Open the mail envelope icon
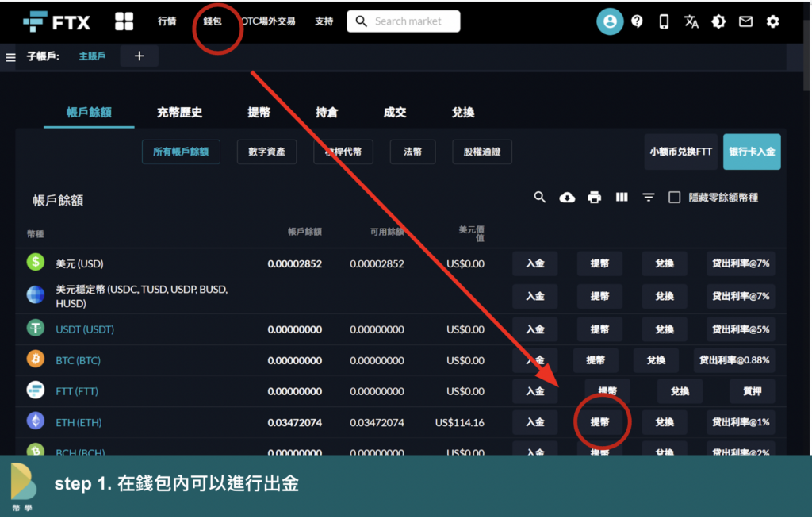Viewport: 812px width, 519px height. (745, 21)
